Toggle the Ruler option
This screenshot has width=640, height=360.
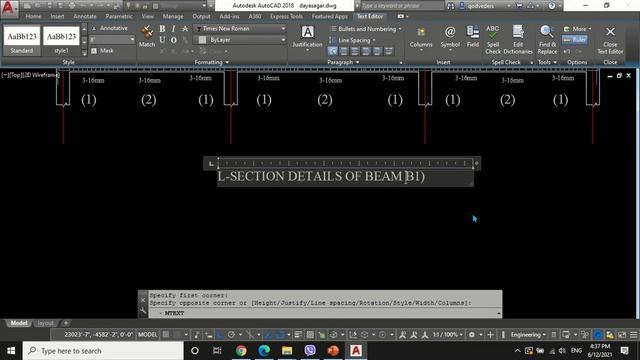[x=574, y=40]
